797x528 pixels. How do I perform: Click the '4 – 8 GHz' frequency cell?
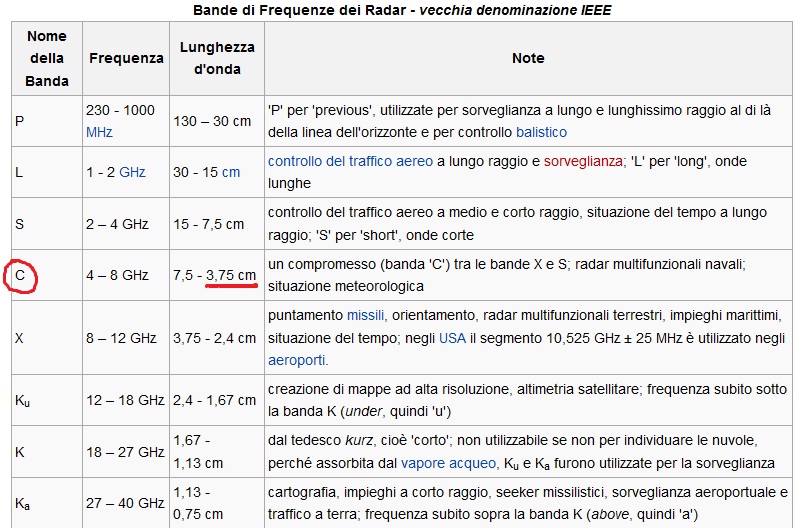[126, 275]
